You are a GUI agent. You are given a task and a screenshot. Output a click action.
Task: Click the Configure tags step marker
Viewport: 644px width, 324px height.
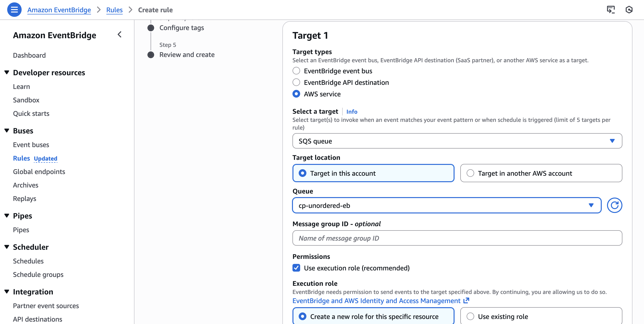tap(151, 28)
